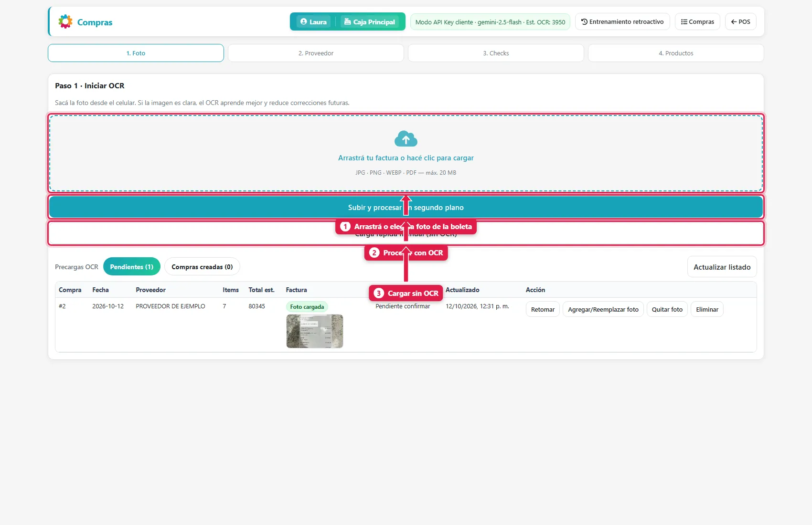The image size is (812, 525).
Task: Open the Compras list button
Action: (x=697, y=21)
